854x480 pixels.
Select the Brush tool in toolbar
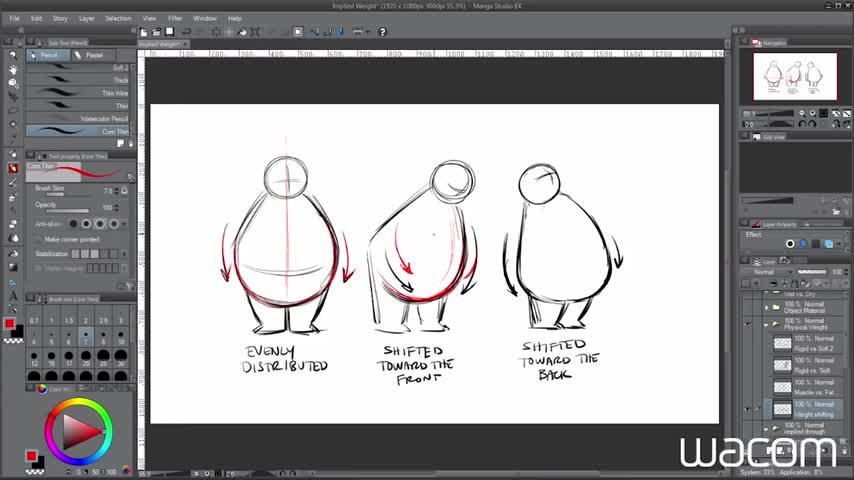coord(13,182)
